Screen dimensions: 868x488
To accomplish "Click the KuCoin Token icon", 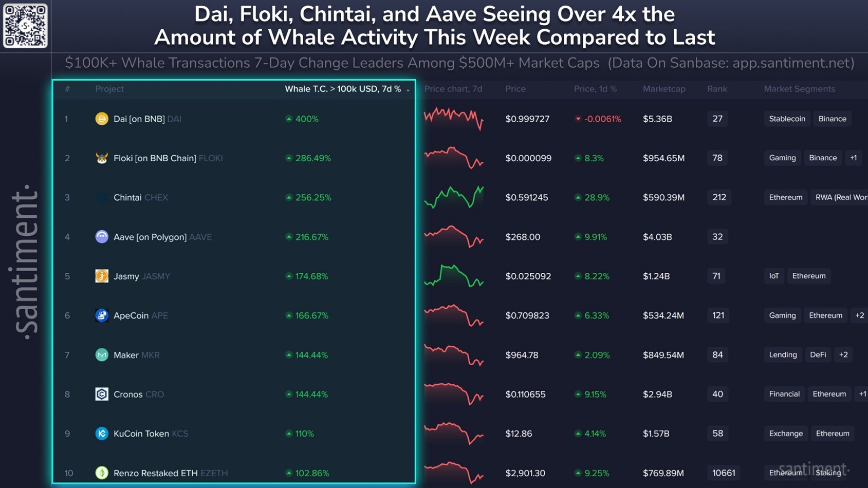I will [102, 434].
